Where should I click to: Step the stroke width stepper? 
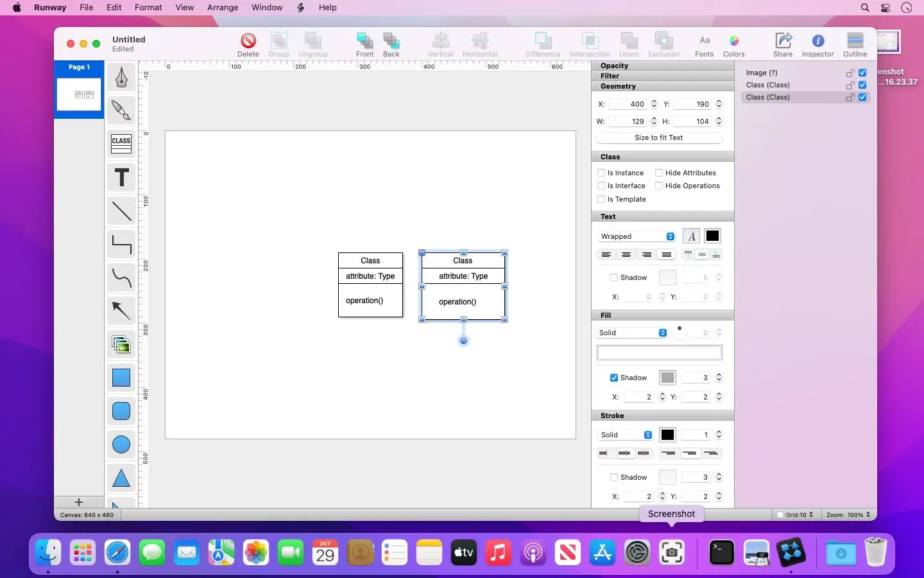pyautogui.click(x=719, y=435)
